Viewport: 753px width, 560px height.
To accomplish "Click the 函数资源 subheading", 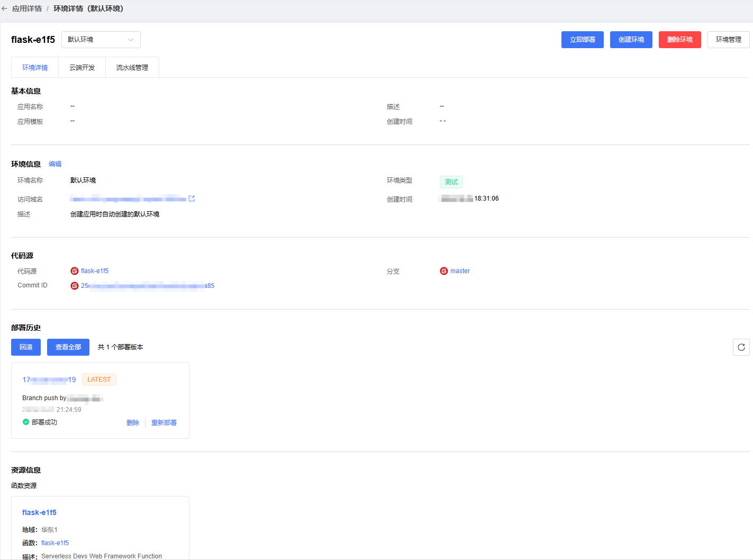I will (24, 486).
